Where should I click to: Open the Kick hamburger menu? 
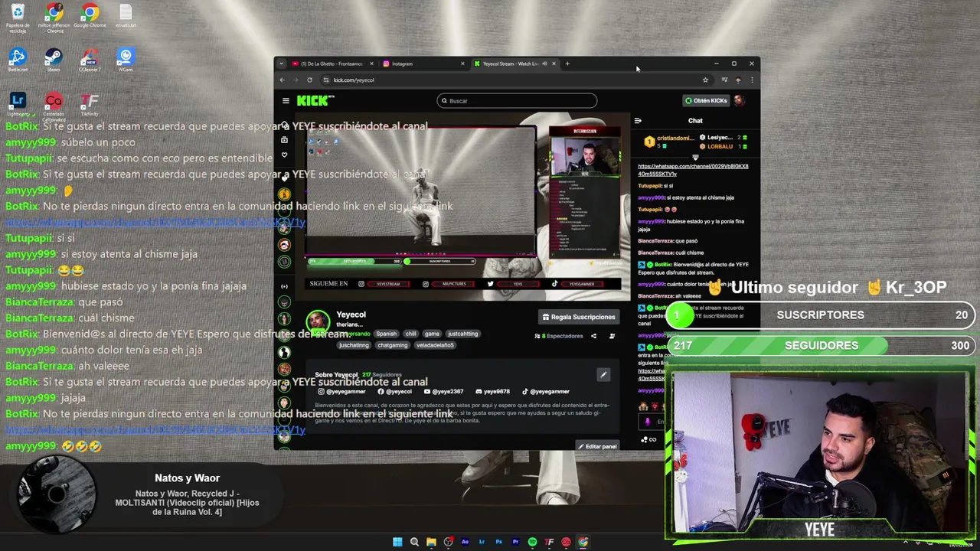(x=286, y=100)
